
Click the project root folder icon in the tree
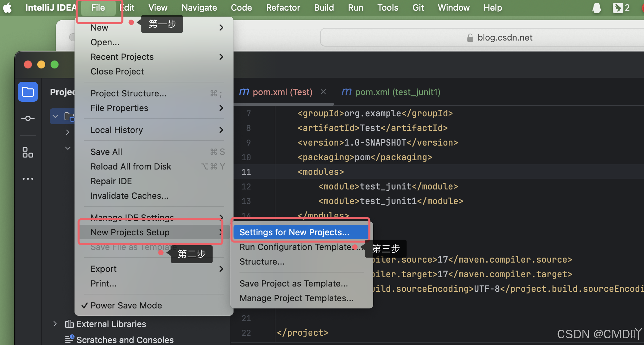[69, 116]
